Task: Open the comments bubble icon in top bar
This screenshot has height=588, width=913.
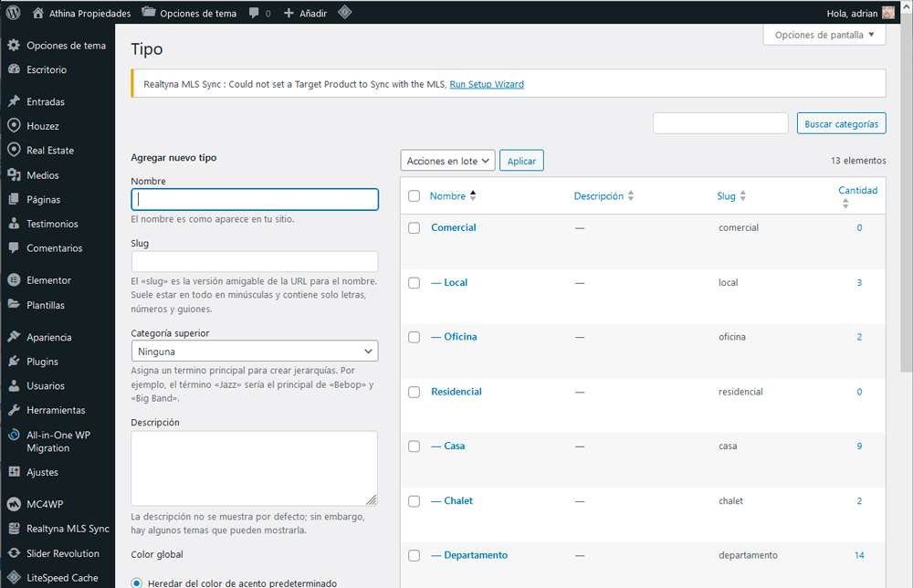Action: pos(254,13)
